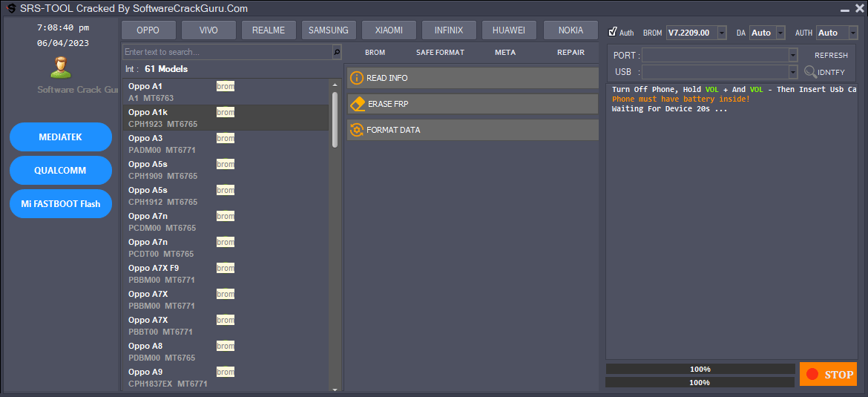
Task: Click the model search text field
Action: pos(228,52)
